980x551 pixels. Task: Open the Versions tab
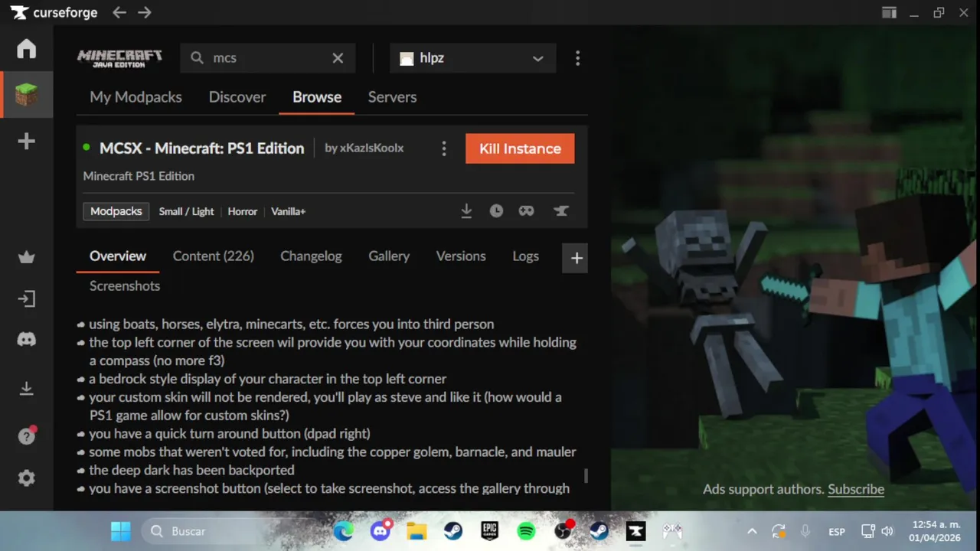pyautogui.click(x=461, y=256)
